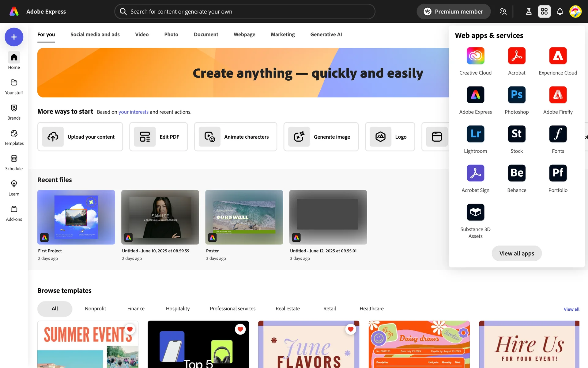Open the Cornwall Poster recent file thumbnail
Screen dimensions: 588x368
(244, 217)
